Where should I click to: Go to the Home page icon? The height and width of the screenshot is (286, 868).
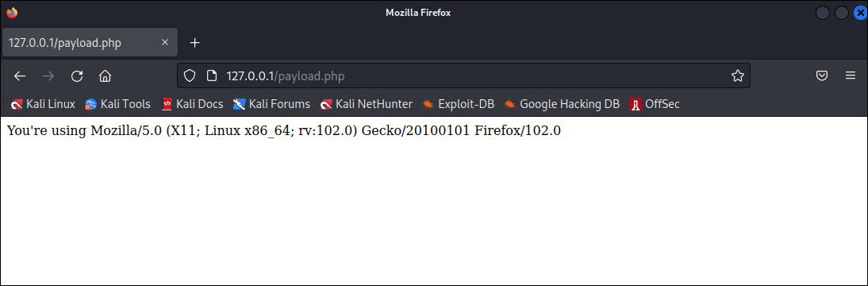point(106,76)
